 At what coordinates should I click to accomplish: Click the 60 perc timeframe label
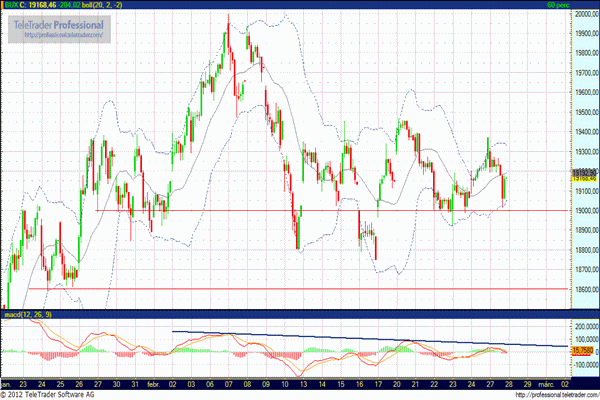tap(558, 5)
